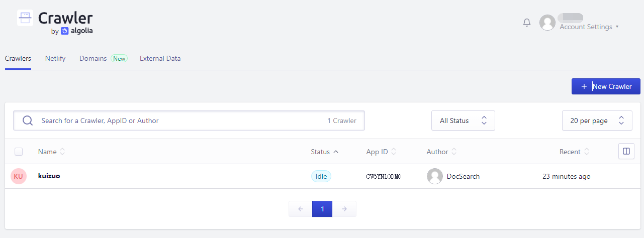Click the Crawler logo icon
Image resolution: width=644 pixels, height=238 pixels.
(x=25, y=18)
